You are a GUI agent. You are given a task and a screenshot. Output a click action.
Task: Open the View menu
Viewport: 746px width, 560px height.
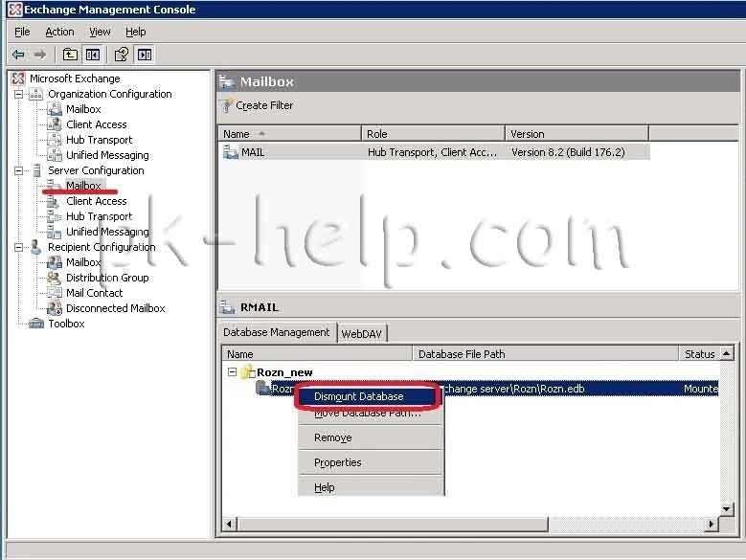click(100, 32)
